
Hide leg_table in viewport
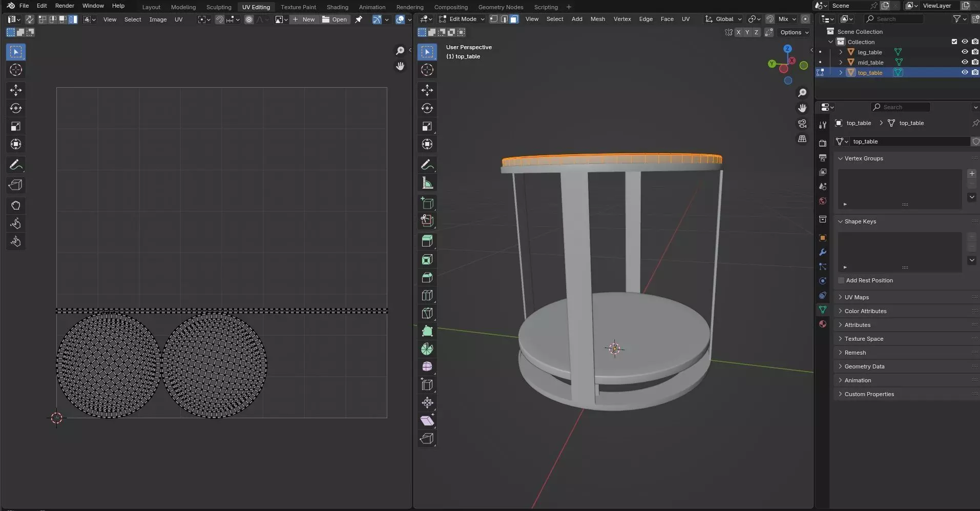pyautogui.click(x=965, y=52)
